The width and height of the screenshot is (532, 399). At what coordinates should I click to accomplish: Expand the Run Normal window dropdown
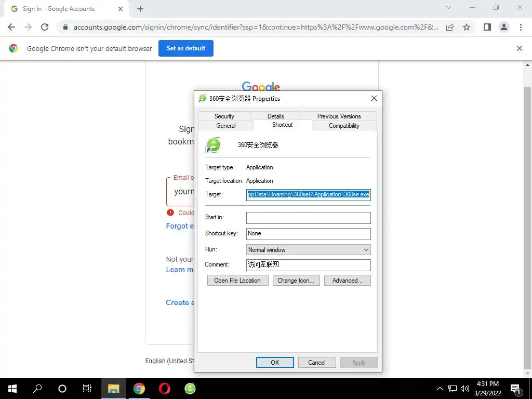click(x=309, y=250)
